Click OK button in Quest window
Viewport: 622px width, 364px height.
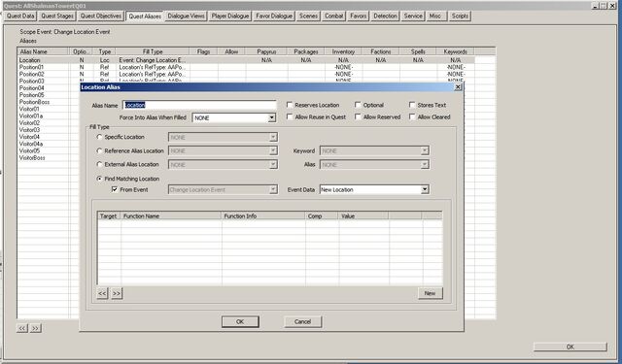tap(570, 347)
